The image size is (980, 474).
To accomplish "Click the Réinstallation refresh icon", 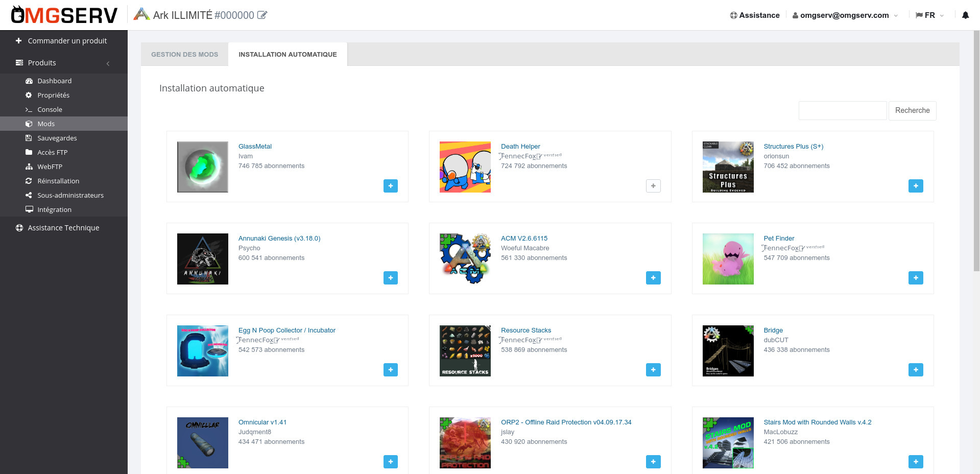I will [29, 181].
